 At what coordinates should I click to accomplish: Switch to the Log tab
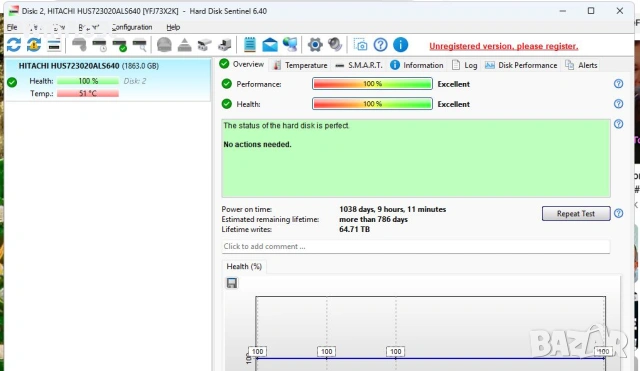tap(465, 65)
